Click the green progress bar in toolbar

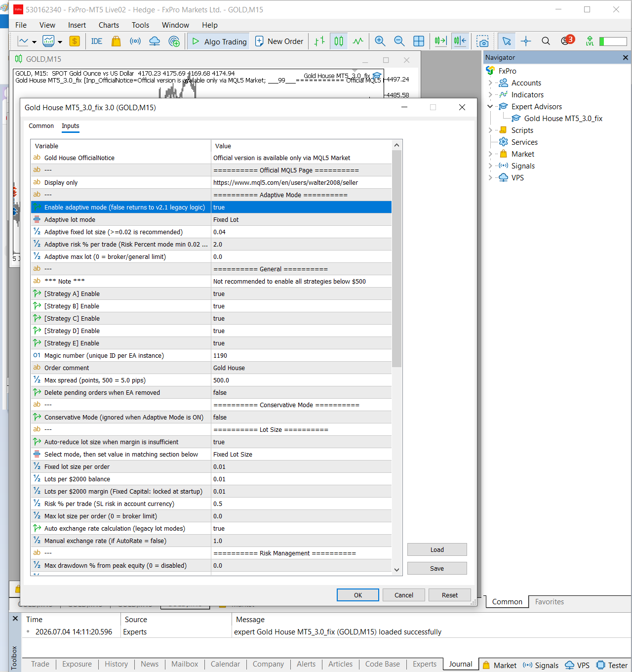pos(613,42)
